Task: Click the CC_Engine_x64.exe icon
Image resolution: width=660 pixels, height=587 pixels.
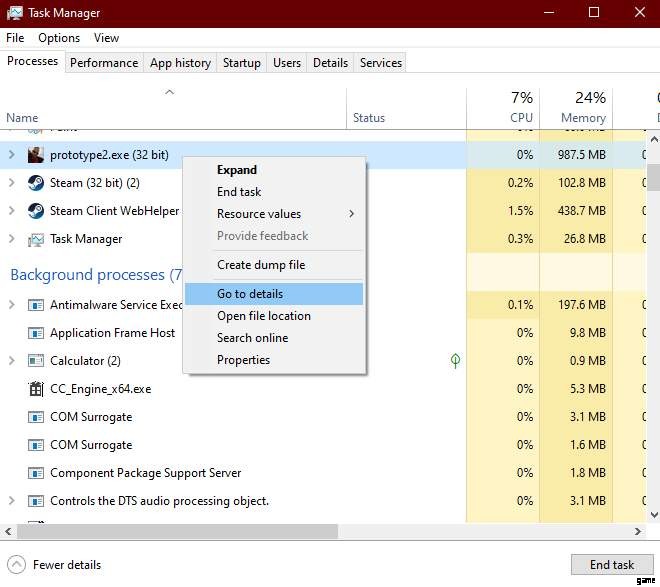Action: (36, 388)
